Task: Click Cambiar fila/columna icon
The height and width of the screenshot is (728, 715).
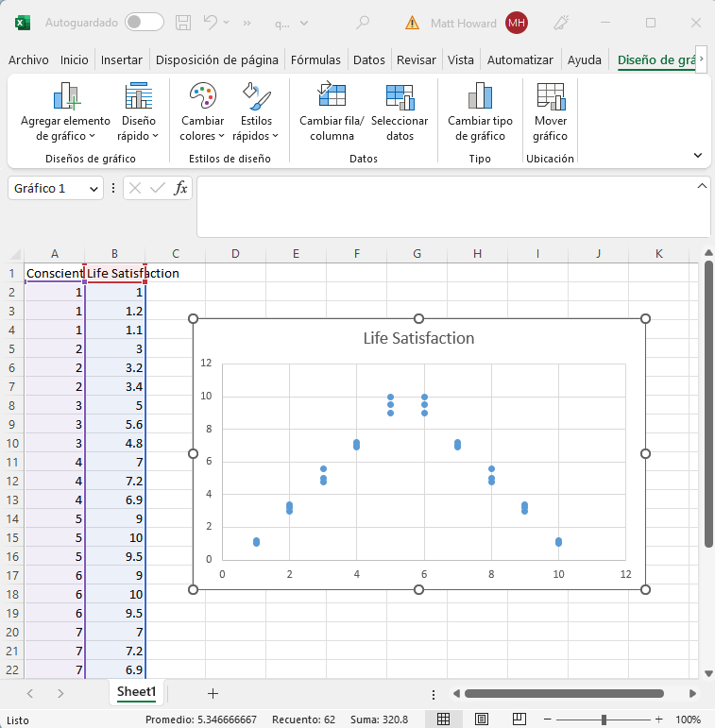Action: click(332, 96)
